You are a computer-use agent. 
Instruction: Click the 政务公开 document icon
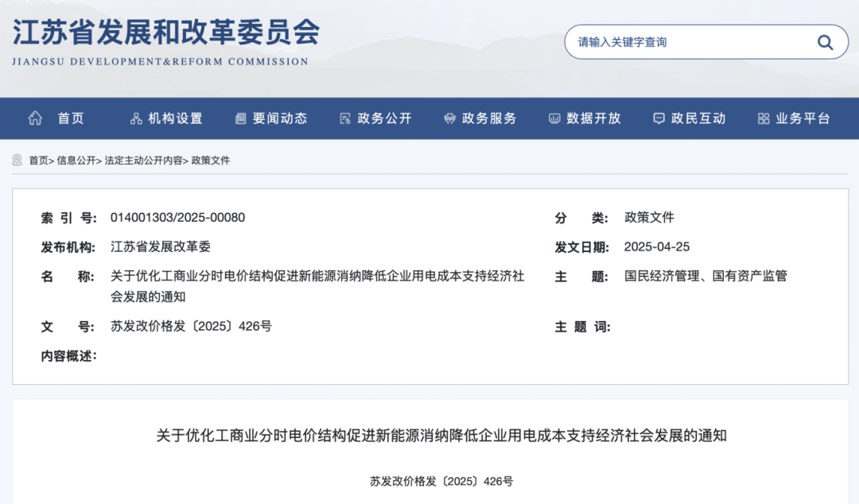pos(344,118)
